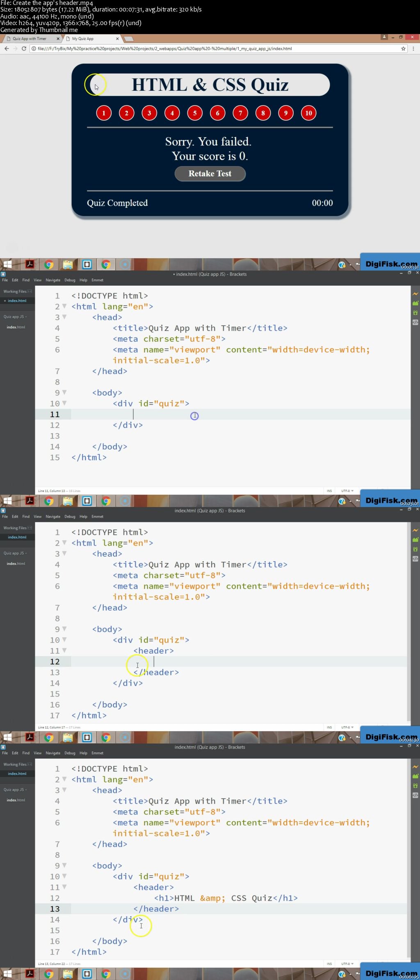Open Extension Manager brick icon in empty-header editor
420x980 pixels.
(415, 540)
